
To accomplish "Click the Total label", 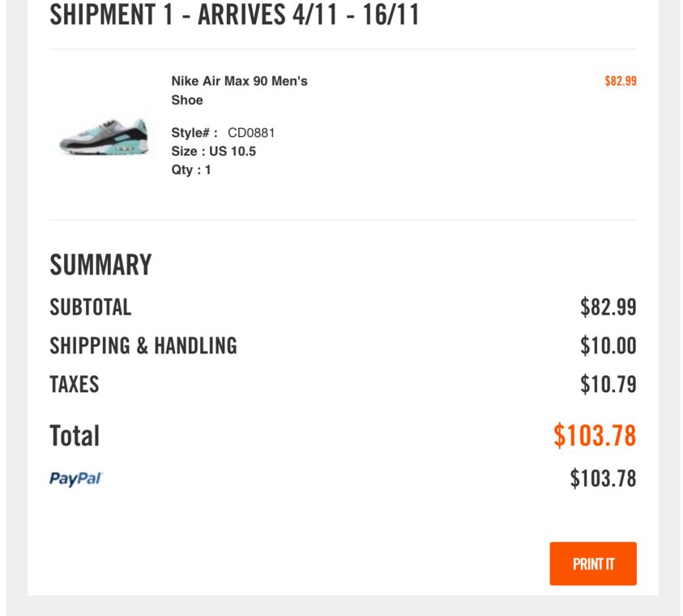I will tap(75, 435).
